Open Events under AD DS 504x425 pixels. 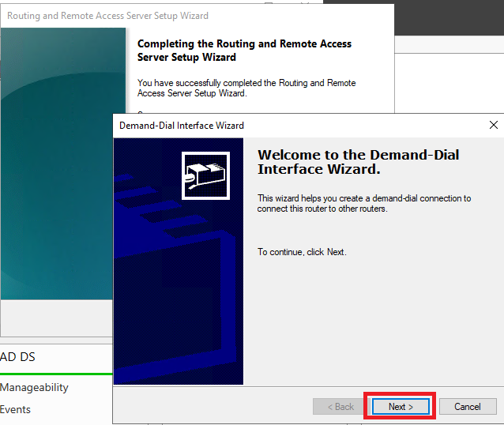[x=15, y=409]
